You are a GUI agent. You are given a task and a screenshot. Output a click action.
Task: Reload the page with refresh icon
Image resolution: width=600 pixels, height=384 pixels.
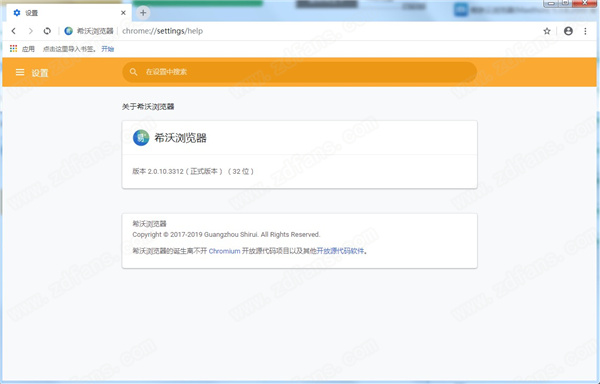tap(47, 31)
